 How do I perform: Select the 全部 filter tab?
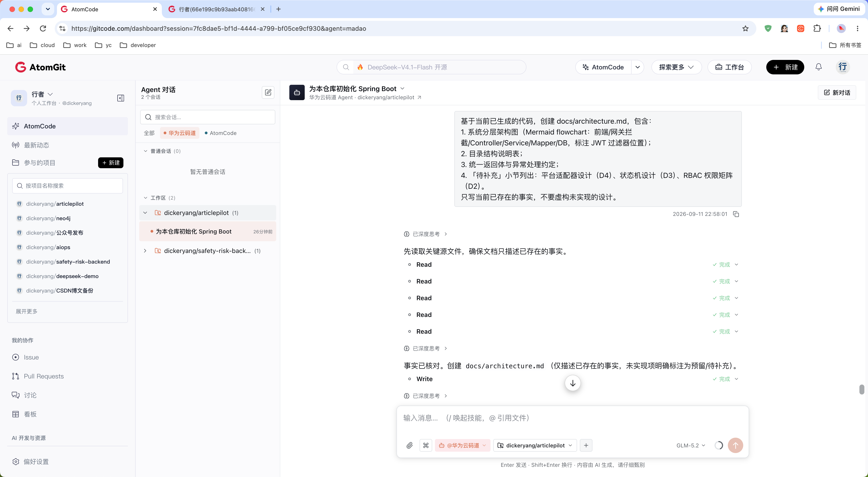pyautogui.click(x=149, y=133)
